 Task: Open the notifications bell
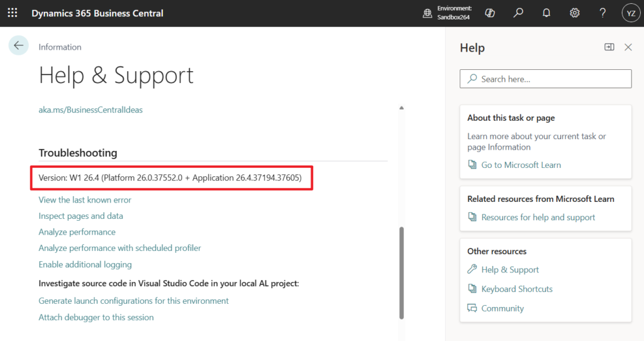547,13
